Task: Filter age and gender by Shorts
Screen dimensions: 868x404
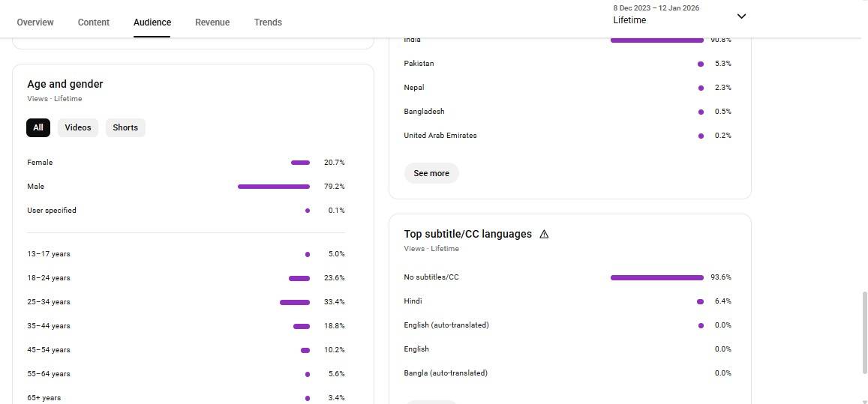Action: (125, 127)
